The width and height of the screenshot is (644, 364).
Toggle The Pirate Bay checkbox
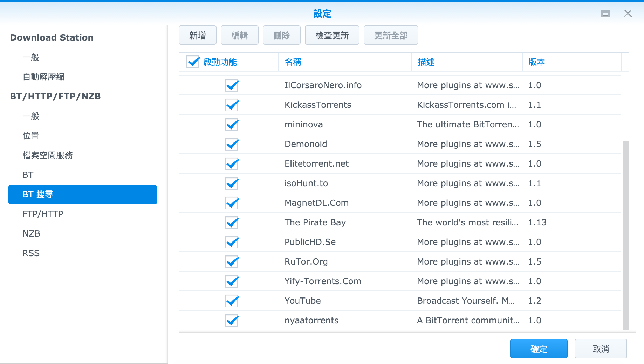[x=232, y=223]
